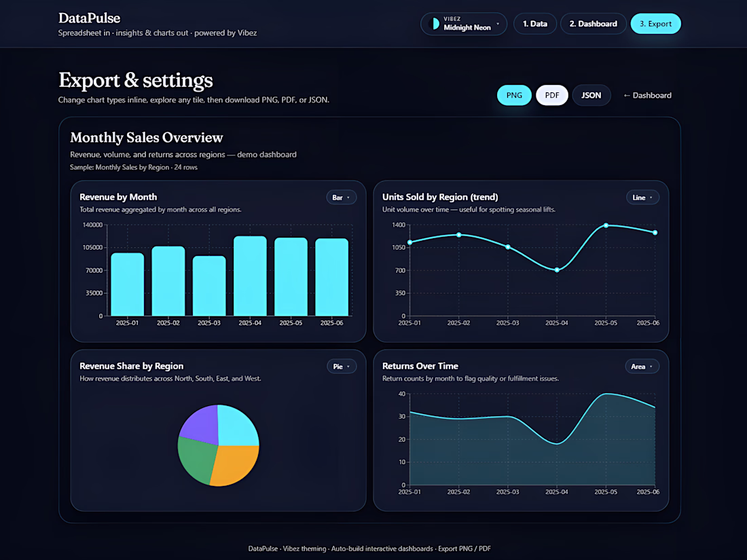Export the dashboard as JSON
This screenshot has width=747, height=560.
pyautogui.click(x=591, y=95)
